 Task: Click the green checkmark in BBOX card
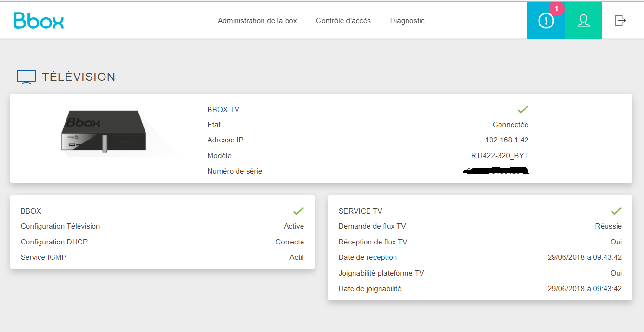click(299, 211)
